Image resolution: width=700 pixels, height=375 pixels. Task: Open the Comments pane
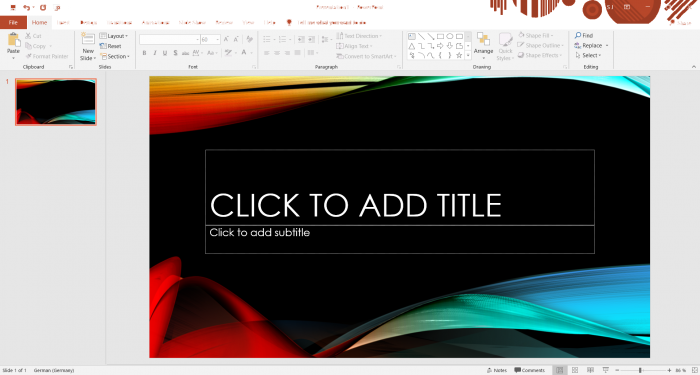click(x=529, y=370)
